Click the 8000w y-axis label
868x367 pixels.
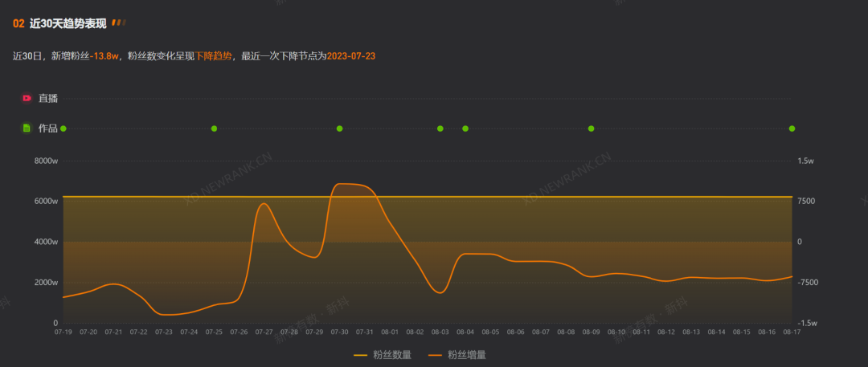pos(47,161)
